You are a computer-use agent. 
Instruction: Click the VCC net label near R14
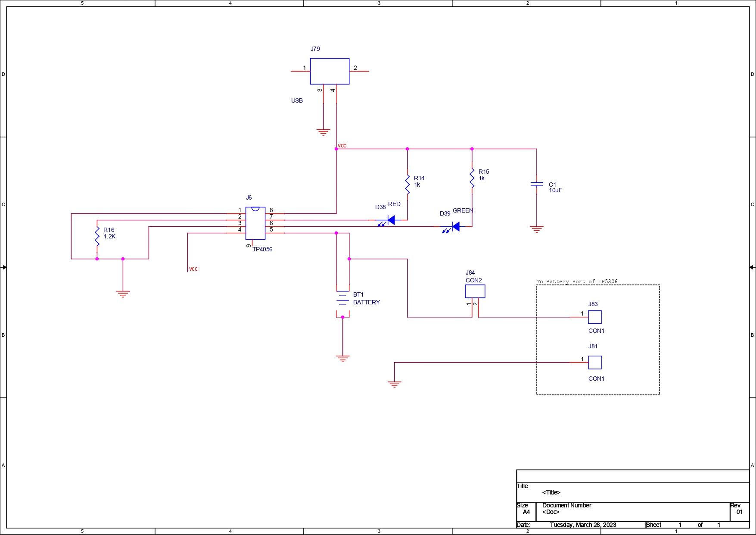[342, 146]
